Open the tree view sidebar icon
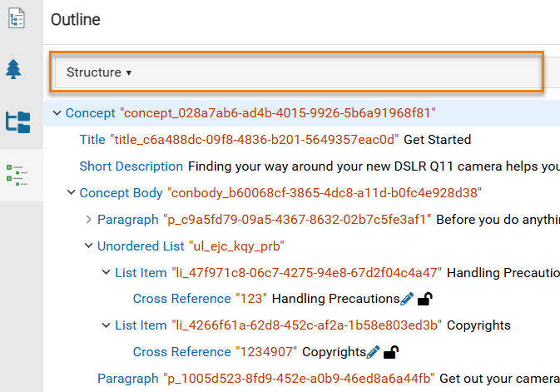This screenshot has width=560, height=392. click(x=13, y=69)
